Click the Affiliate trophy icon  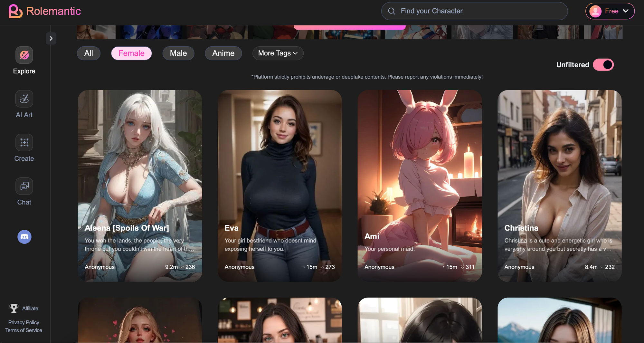[14, 308]
